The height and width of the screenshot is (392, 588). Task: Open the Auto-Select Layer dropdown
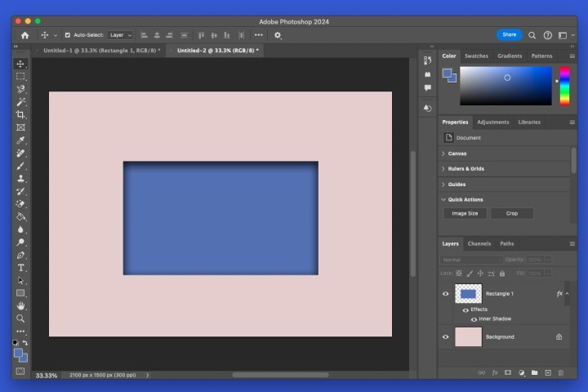coord(120,35)
